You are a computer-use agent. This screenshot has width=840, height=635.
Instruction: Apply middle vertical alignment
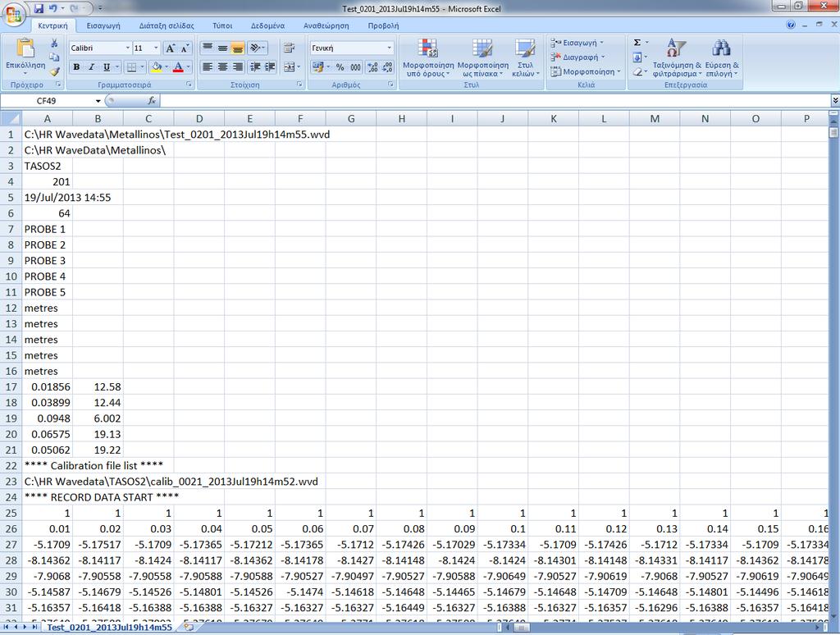[x=222, y=48]
